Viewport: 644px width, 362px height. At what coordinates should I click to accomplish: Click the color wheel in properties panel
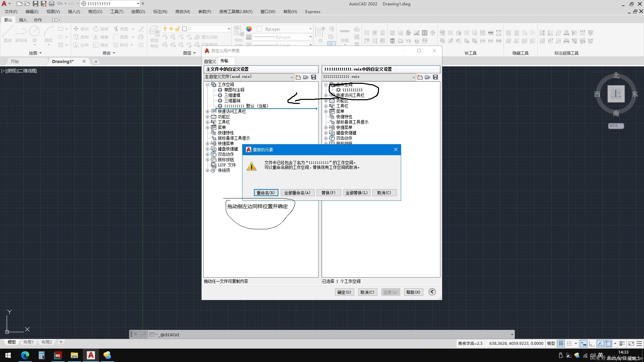249,29
